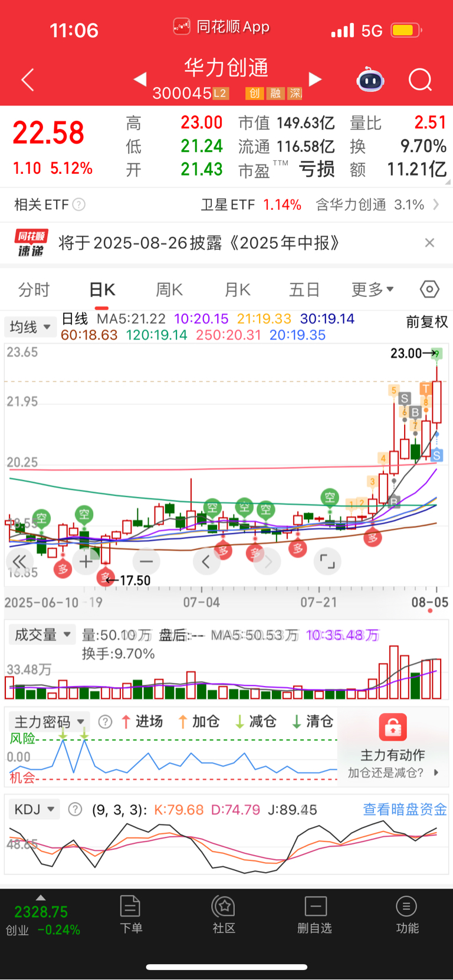The image size is (453, 980).
Task: Open 查看暗盘资金 link
Action: coord(405,809)
